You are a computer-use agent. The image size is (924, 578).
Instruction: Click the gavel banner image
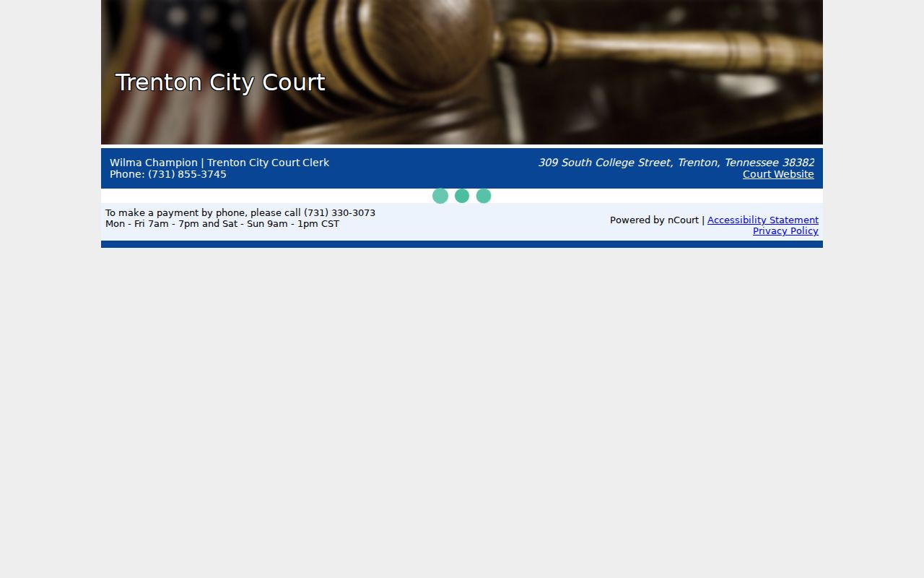[462, 72]
